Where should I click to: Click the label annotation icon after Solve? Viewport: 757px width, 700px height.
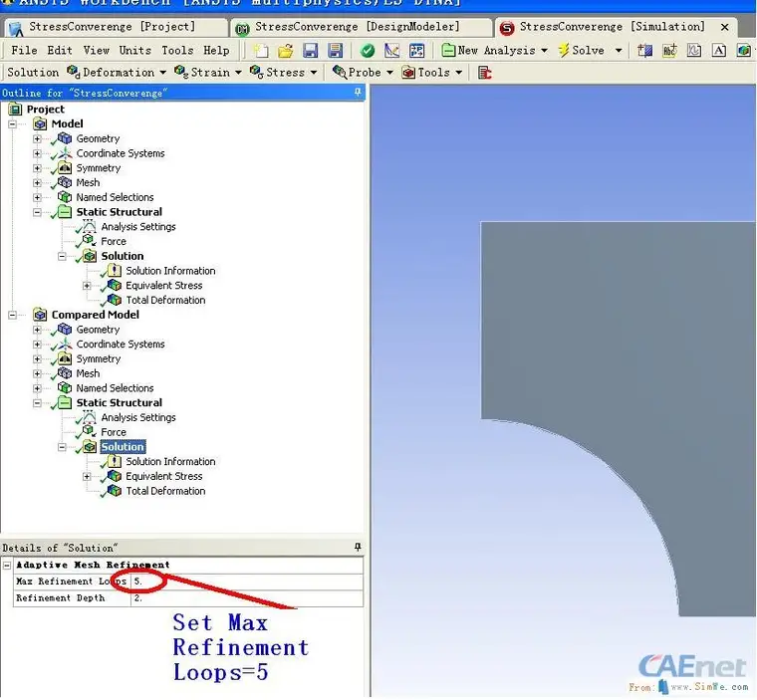tap(669, 50)
